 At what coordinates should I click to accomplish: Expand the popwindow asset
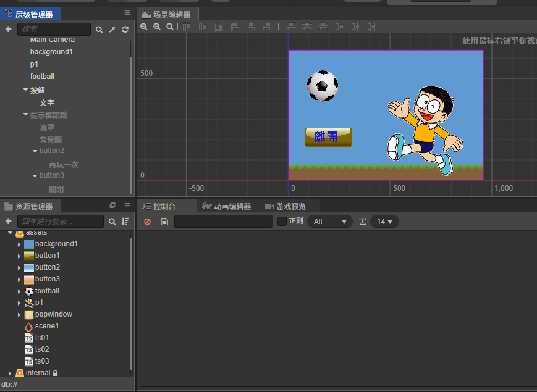(19, 315)
